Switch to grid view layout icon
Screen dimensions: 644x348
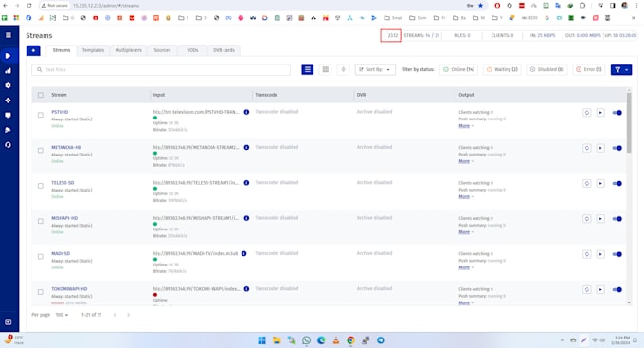coord(325,70)
